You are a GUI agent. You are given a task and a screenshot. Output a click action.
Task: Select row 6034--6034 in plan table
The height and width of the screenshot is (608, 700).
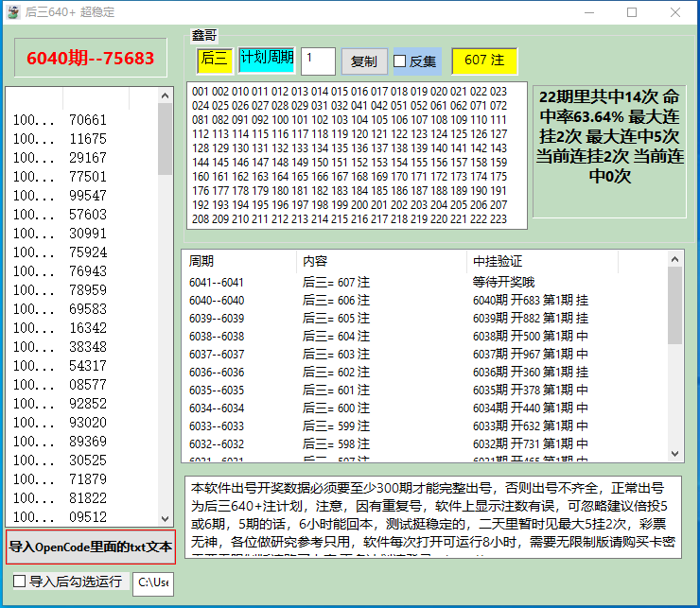click(x=424, y=408)
